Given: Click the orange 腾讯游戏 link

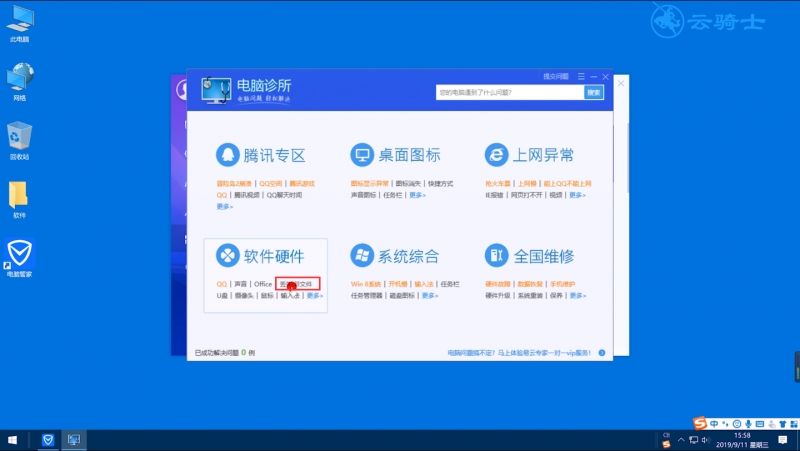Looking at the screenshot, I should (302, 184).
